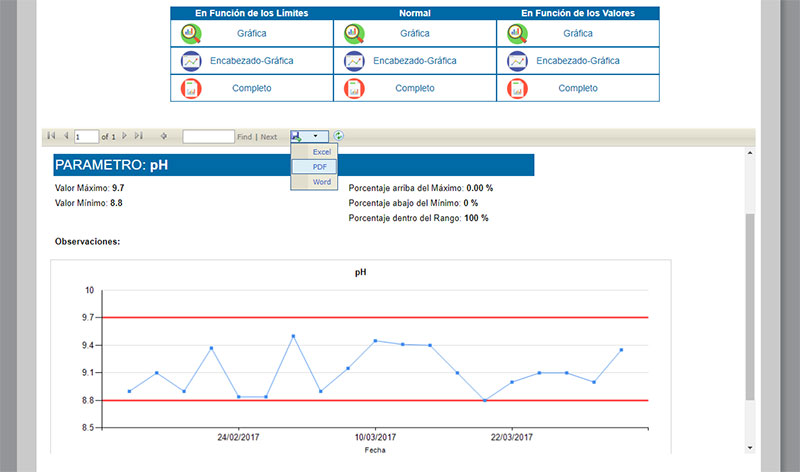
Task: Click Gráfica magnifier icon under Normal column
Action: click(354, 34)
